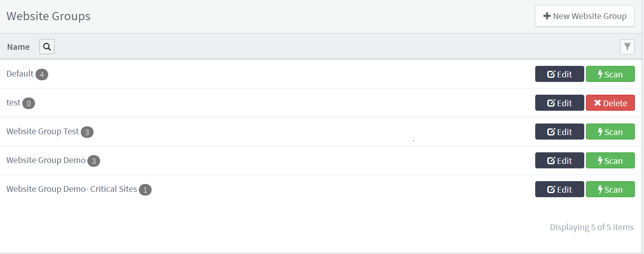The width and height of the screenshot is (644, 254).
Task: Edit the Website Group Test entry
Action: pyautogui.click(x=560, y=132)
